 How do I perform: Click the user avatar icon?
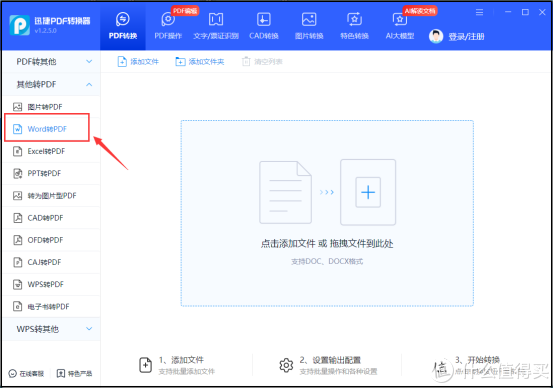436,36
